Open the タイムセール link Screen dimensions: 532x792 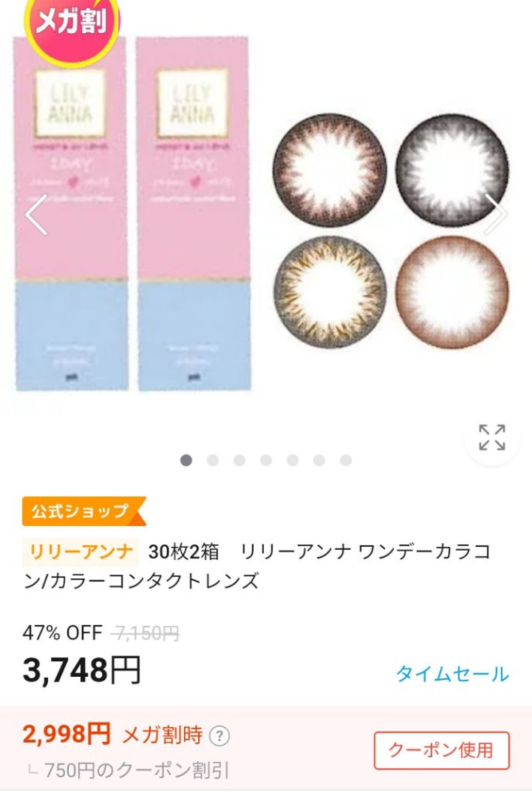[x=453, y=674]
